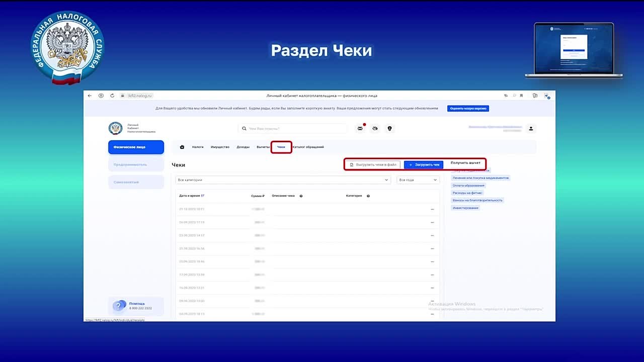The width and height of the screenshot is (644, 362).
Task: Select Физическое лицо in sidebar
Action: 136,147
